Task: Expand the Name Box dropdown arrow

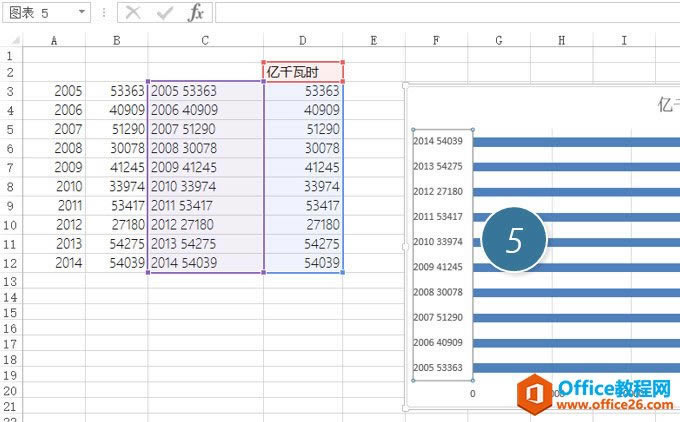Action: 80,12
